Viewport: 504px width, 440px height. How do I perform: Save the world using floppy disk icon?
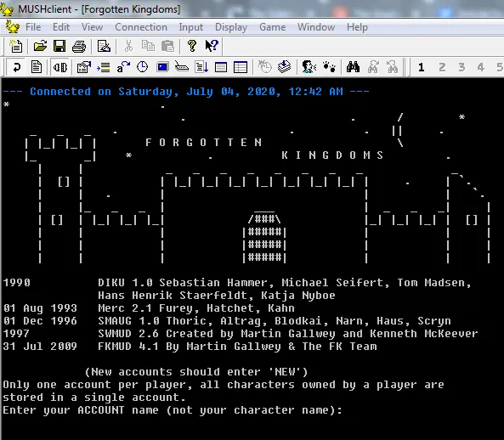coord(59,46)
